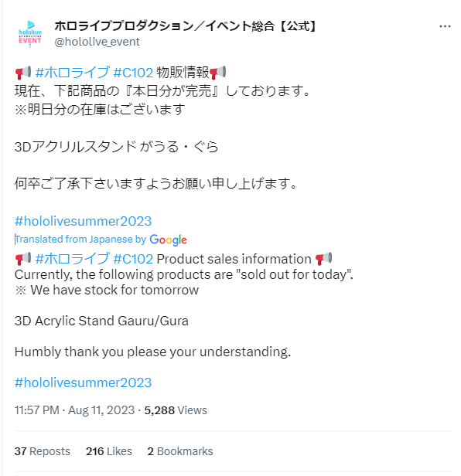The width and height of the screenshot is (461, 476).
Task: Open the three-dot more options menu
Action: tap(445, 27)
